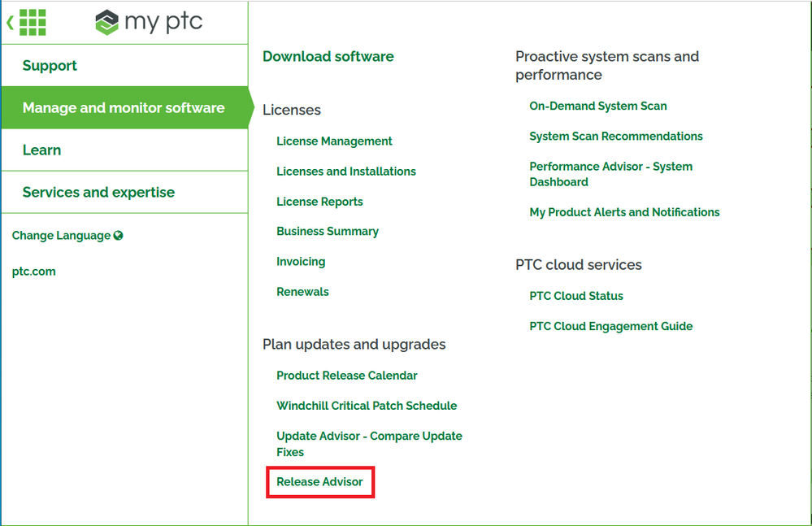Open Windchill Critical Patch Schedule link
Image resolution: width=812 pixels, height=526 pixels.
[367, 406]
